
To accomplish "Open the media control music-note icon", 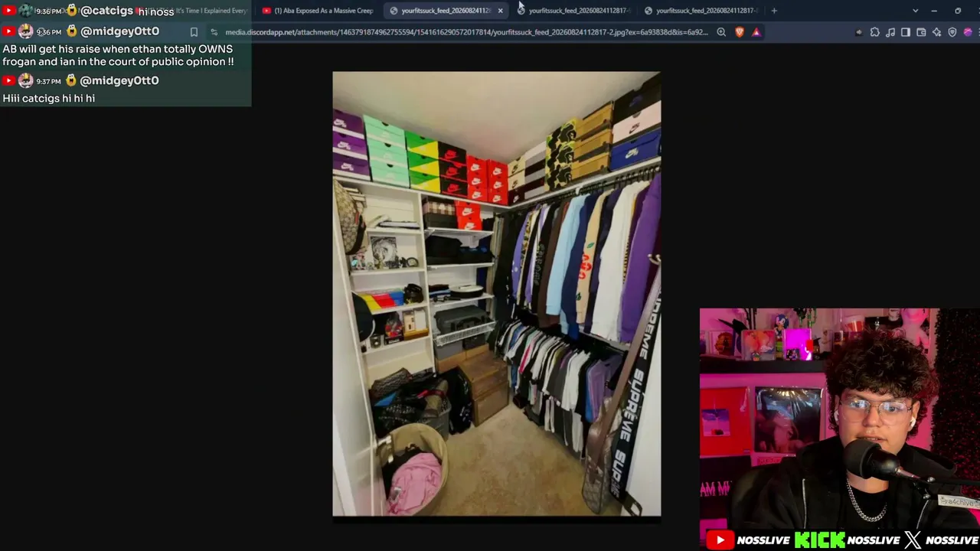I will click(890, 32).
